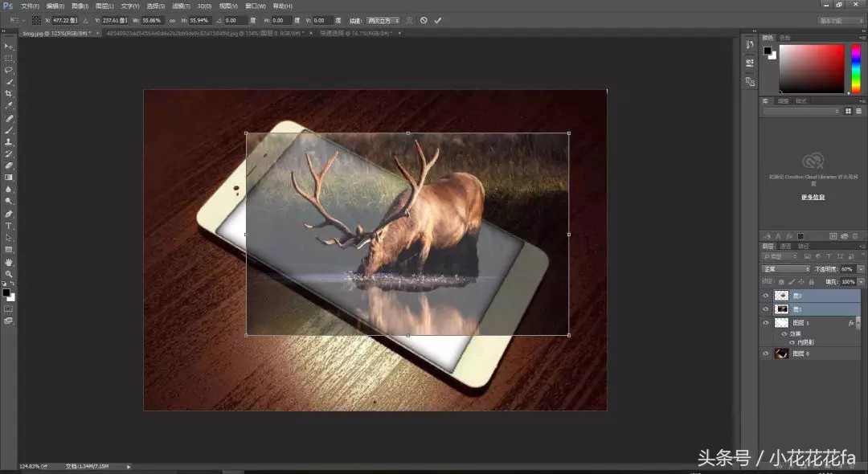The image size is (868, 474).
Task: Confirm the transform with the commit checkmark
Action: (x=438, y=20)
